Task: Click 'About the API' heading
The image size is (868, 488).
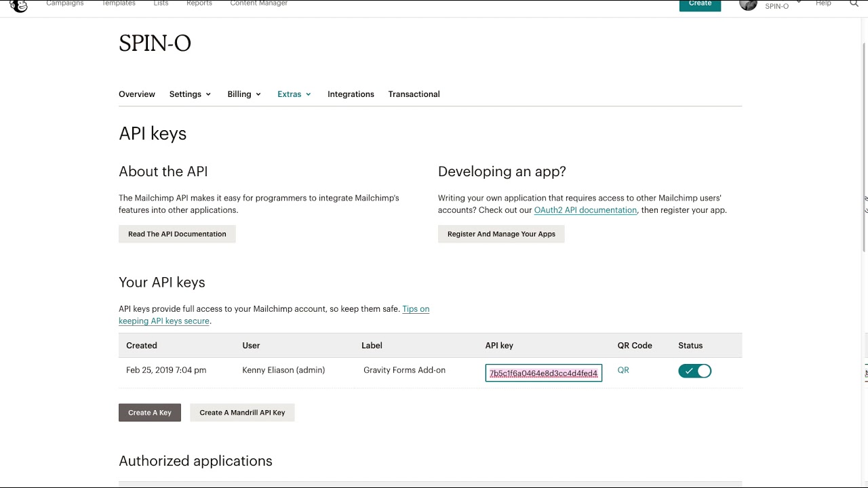Action: pos(163,171)
